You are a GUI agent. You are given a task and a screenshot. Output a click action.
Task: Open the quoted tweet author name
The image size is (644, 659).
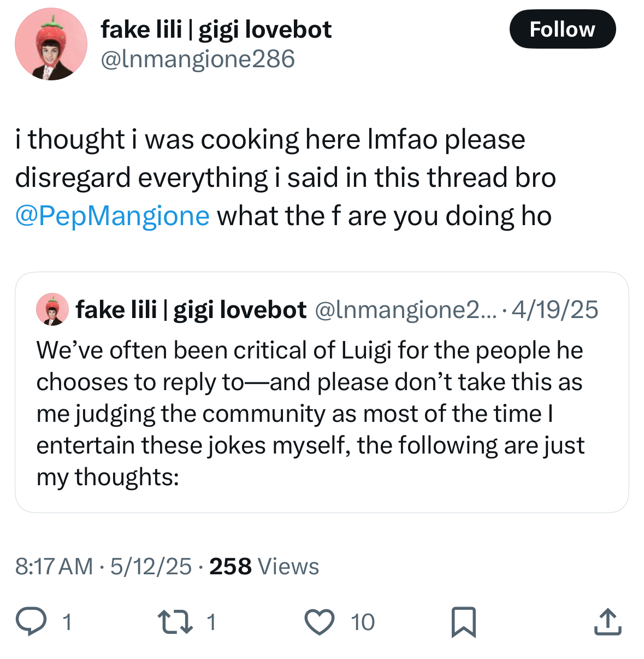coord(191,310)
